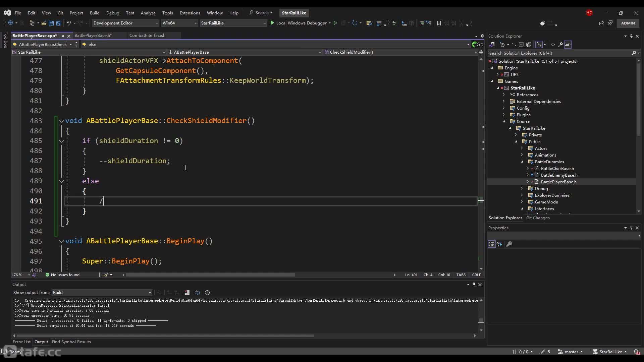The image size is (644, 362).
Task: Click the No issues found status icon
Action: click(x=47, y=275)
